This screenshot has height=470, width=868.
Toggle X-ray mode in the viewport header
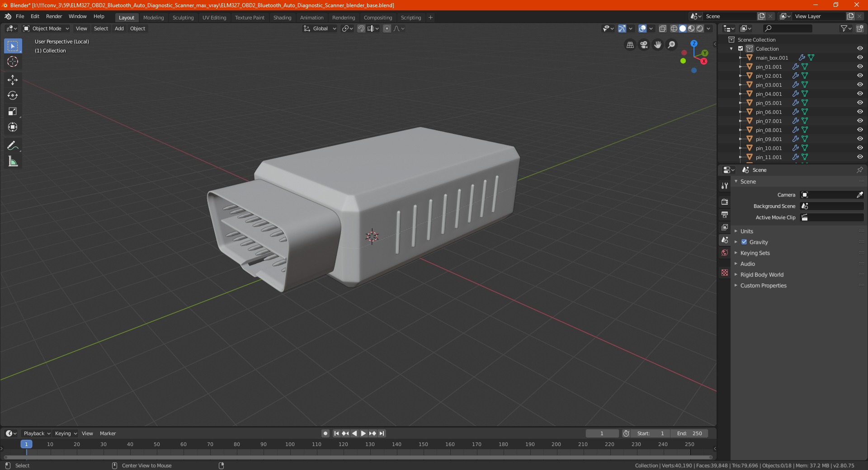[x=663, y=28]
